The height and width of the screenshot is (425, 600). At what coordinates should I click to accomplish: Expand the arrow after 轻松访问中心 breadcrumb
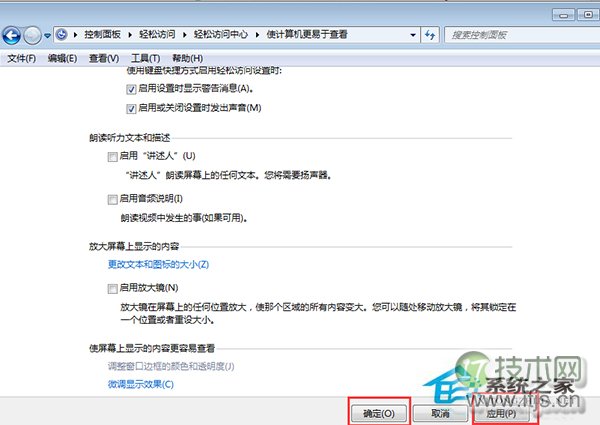[257, 35]
